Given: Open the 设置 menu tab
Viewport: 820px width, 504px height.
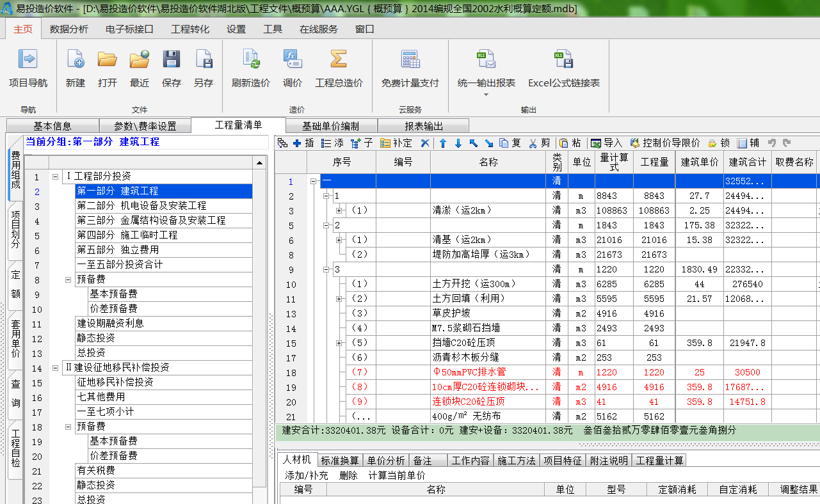Looking at the screenshot, I should pos(236,29).
